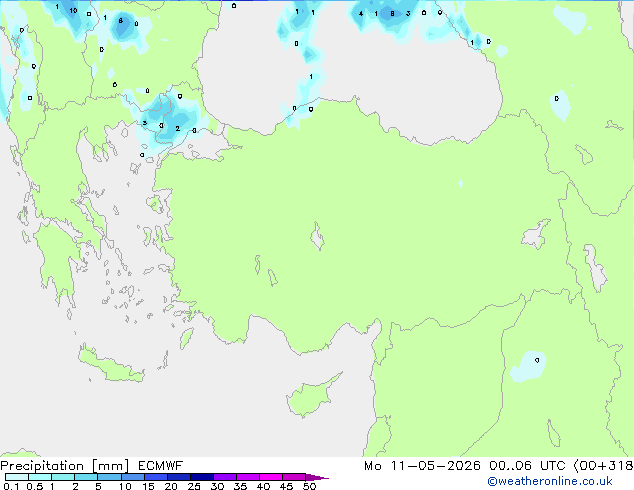Choose the 15–20 mm blue legend swatch

tap(155, 477)
